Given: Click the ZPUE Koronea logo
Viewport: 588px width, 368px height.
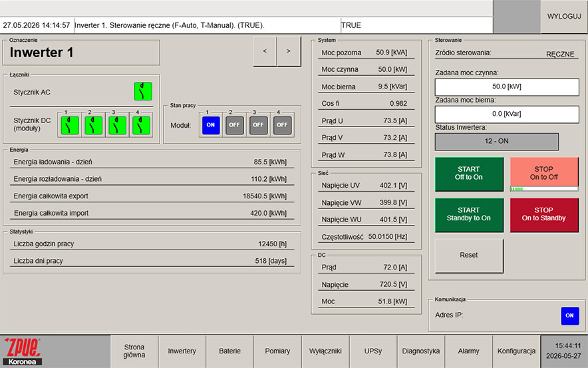Looking at the screenshot, I should point(23,351).
